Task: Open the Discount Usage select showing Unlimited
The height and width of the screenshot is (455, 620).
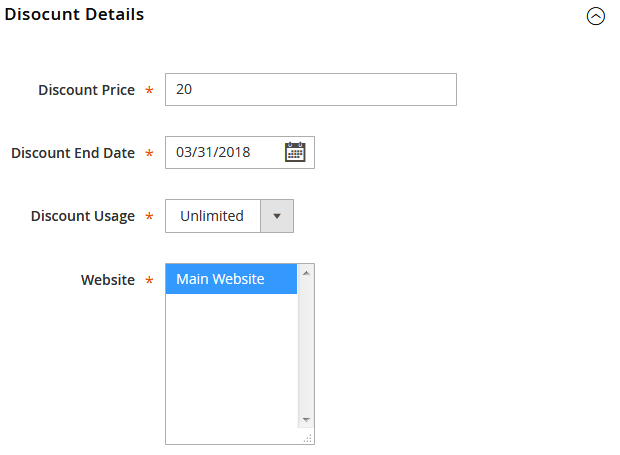Action: (213, 216)
